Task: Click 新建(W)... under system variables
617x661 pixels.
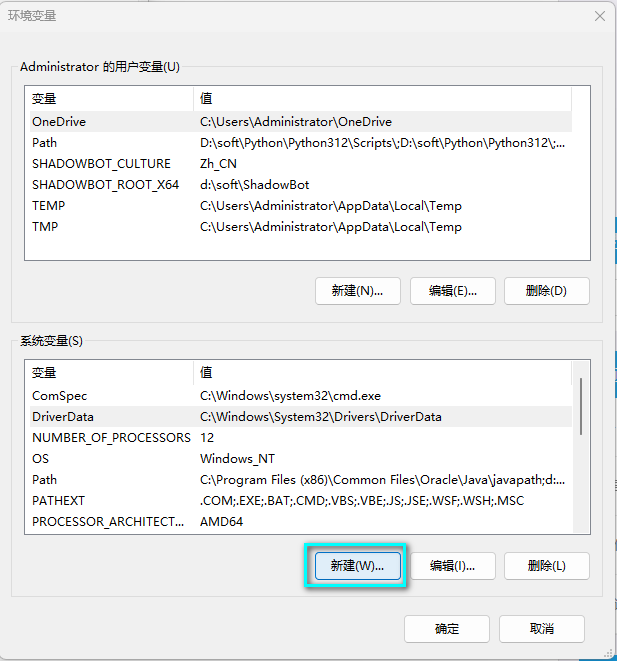Action: pyautogui.click(x=357, y=566)
